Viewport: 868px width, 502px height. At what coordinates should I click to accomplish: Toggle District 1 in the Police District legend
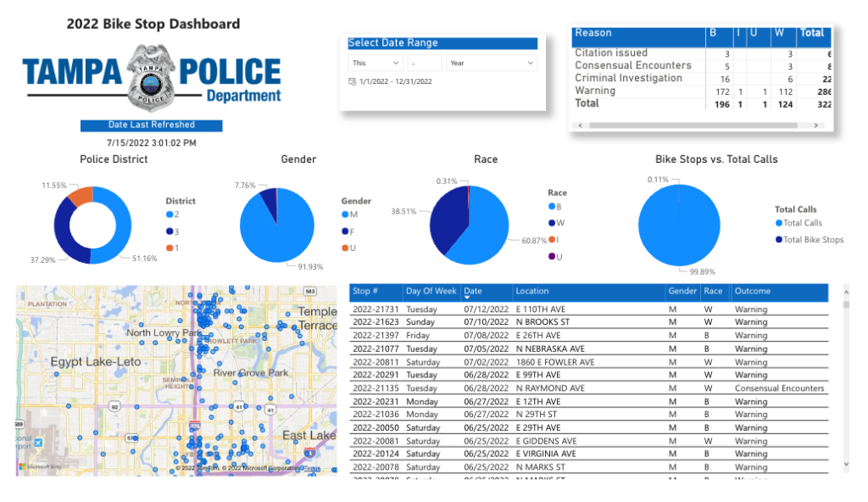[x=174, y=248]
